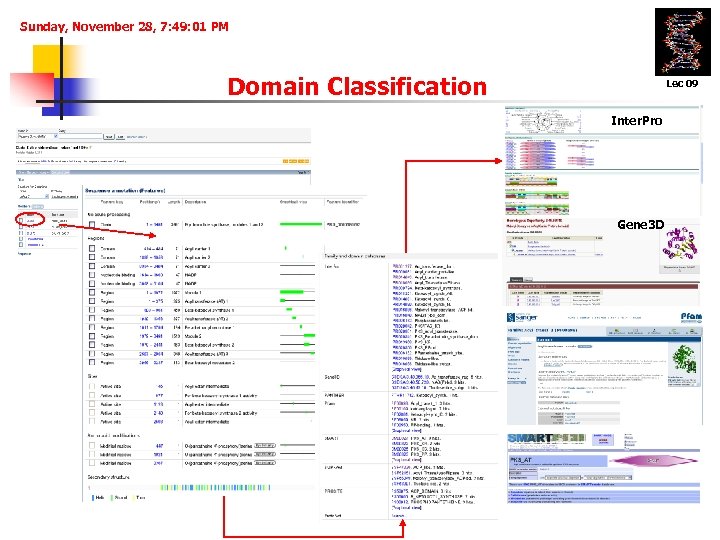Tick the red-circled checkbox in the left sidebar
Viewport: 720px width, 540px height.
point(21,220)
